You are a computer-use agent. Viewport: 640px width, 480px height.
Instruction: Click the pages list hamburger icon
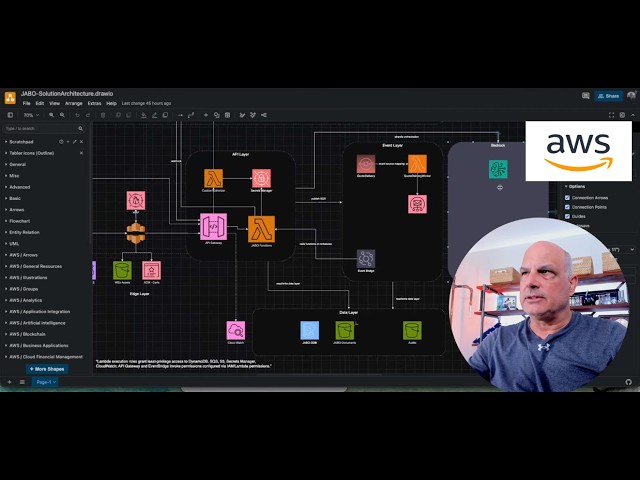[x=22, y=382]
